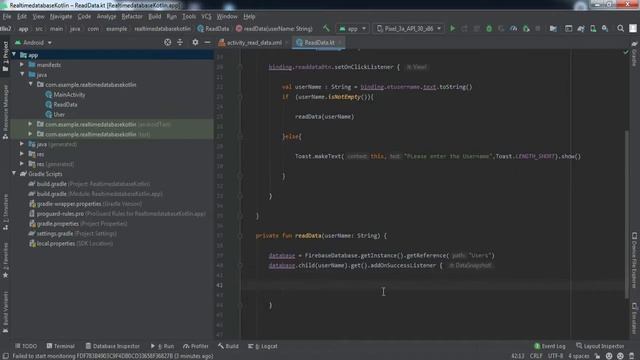Image resolution: width=640 pixels, height=360 pixels.
Task: Open the Favorites side tab
Action: click(x=5, y=260)
